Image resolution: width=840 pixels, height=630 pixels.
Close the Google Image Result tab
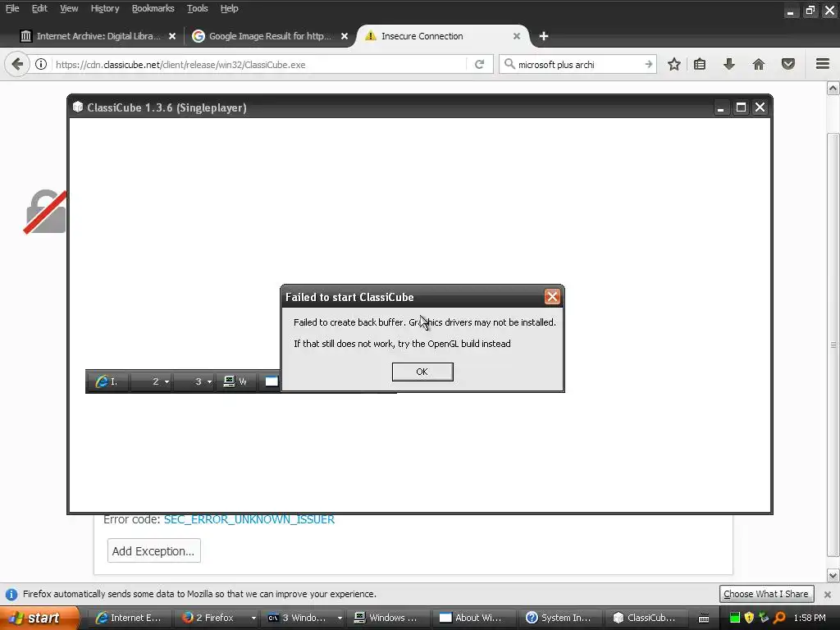(345, 36)
